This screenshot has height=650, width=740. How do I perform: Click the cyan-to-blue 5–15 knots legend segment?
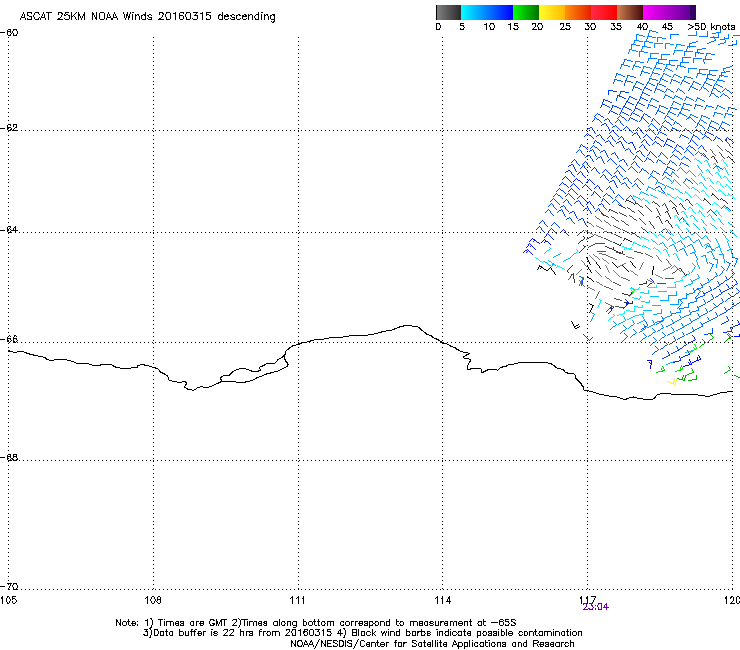point(487,12)
